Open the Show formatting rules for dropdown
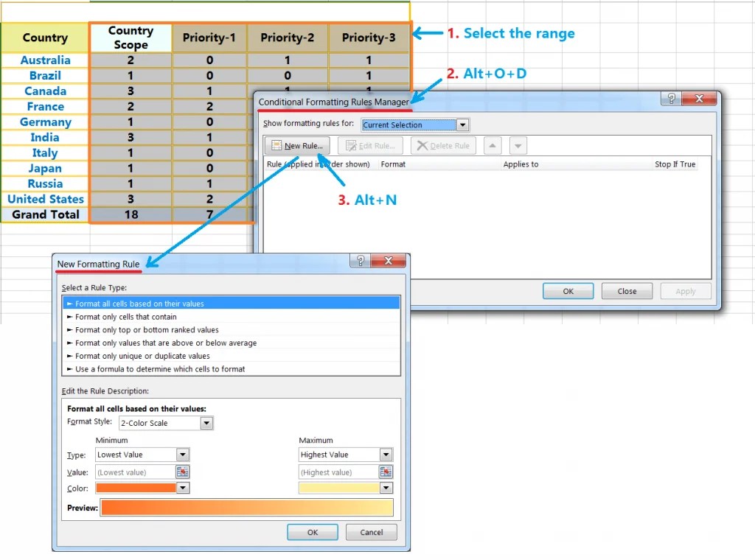 coord(462,125)
